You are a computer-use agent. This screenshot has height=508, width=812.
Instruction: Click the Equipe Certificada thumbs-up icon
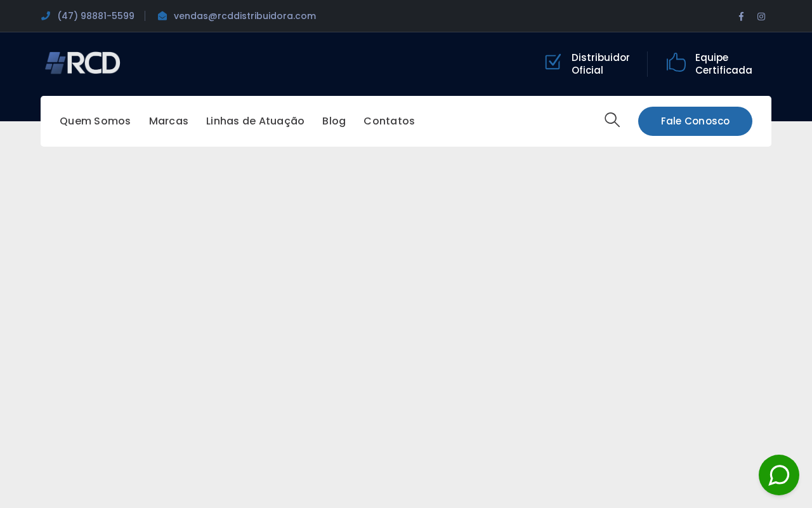pos(676,62)
